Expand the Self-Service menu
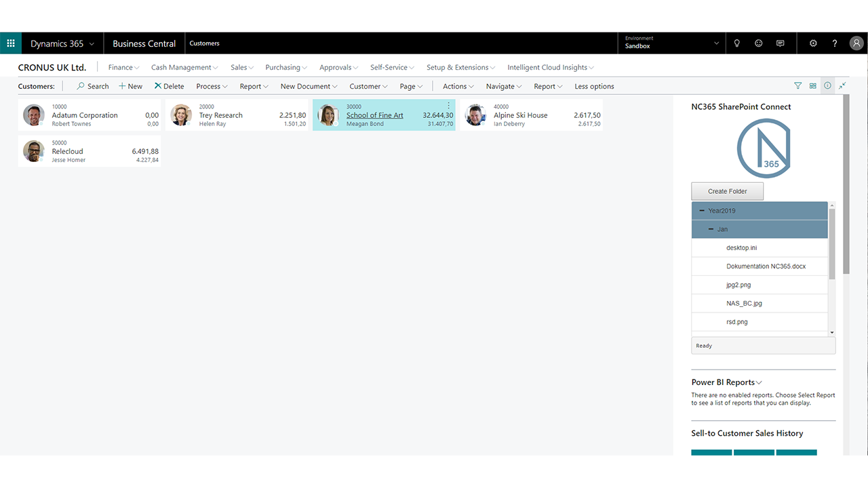 point(392,67)
